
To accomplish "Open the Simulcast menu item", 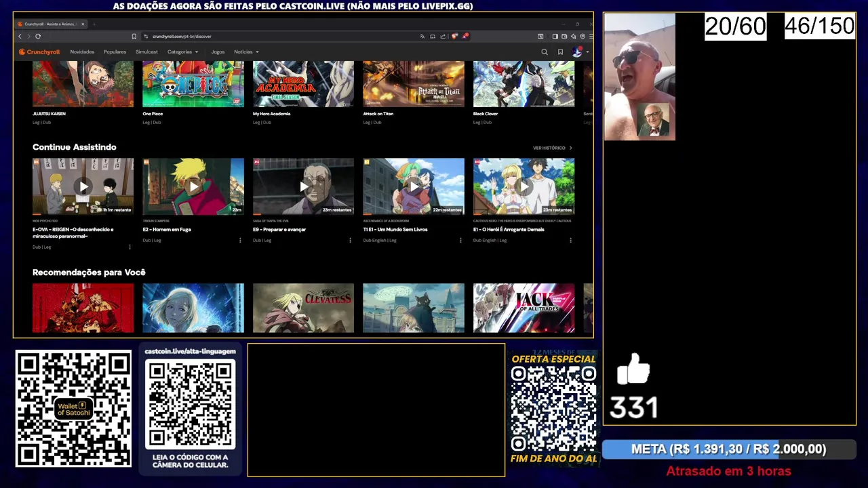I will 146,52.
